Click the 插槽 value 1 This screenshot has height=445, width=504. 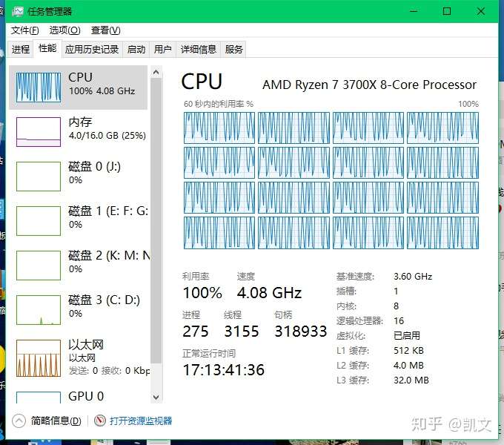(396, 291)
